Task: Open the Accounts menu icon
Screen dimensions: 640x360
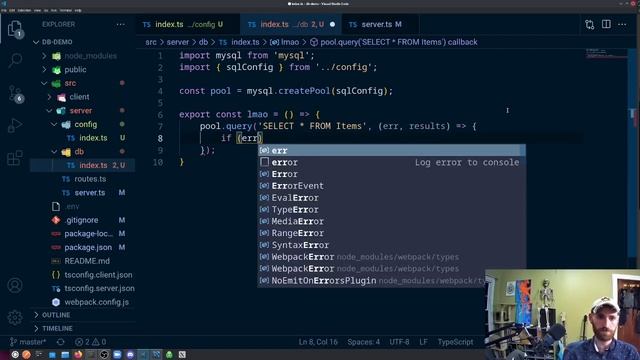Action: point(15,285)
